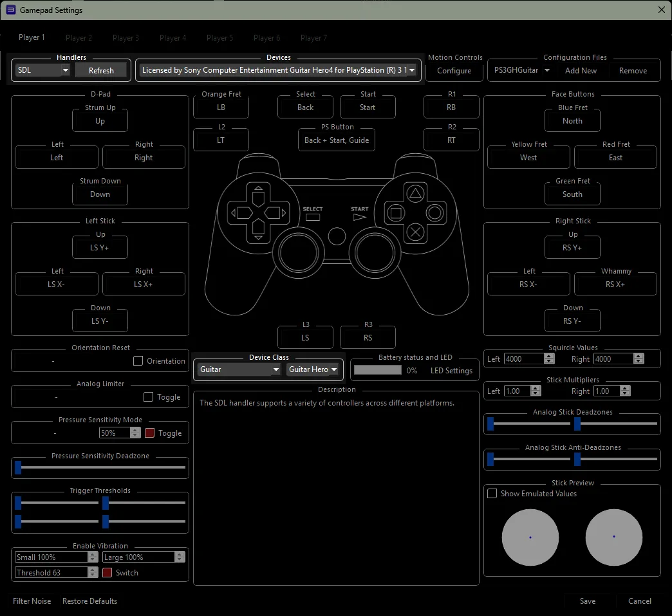The height and width of the screenshot is (616, 672).
Task: Click the right stick preview circle
Action: (x=613, y=537)
